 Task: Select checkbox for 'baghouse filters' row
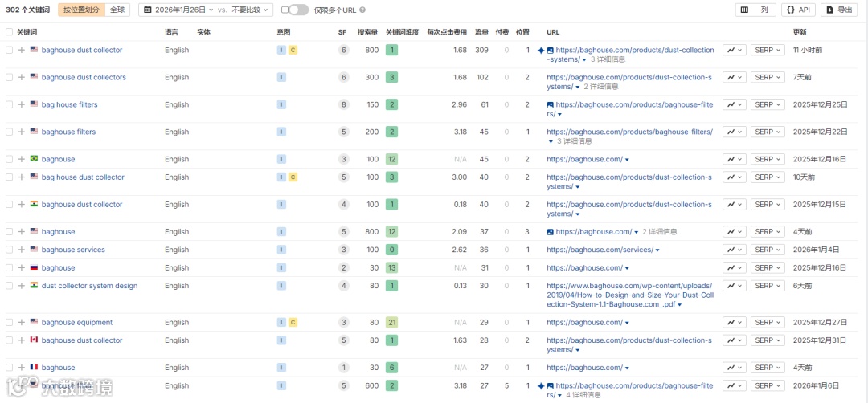pyautogui.click(x=9, y=132)
